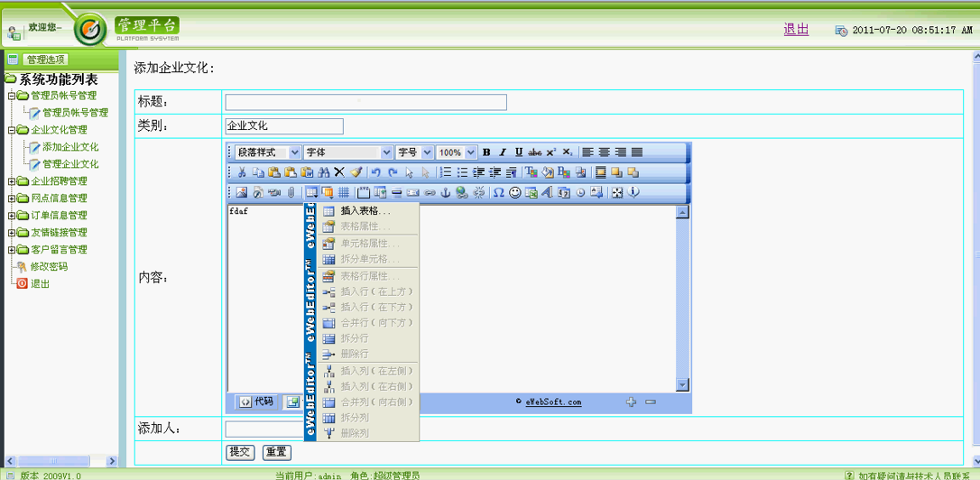The width and height of the screenshot is (980, 480).
Task: Toggle Justify alignment
Action: (637, 152)
